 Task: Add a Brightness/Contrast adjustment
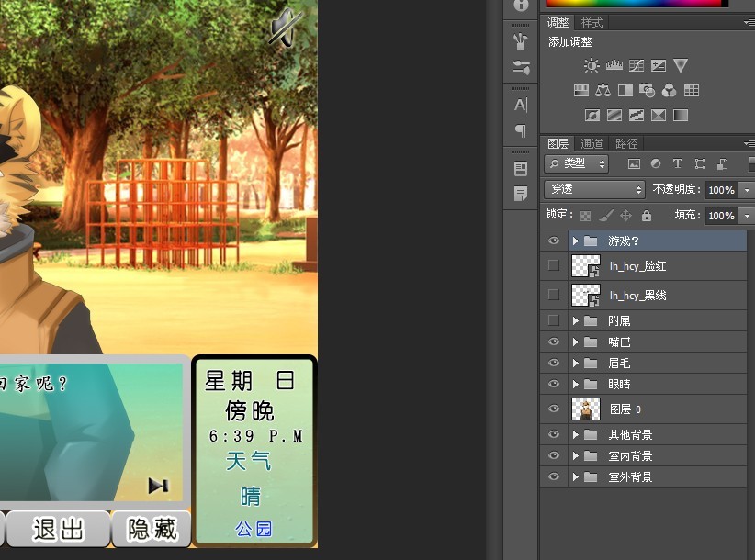[592, 66]
